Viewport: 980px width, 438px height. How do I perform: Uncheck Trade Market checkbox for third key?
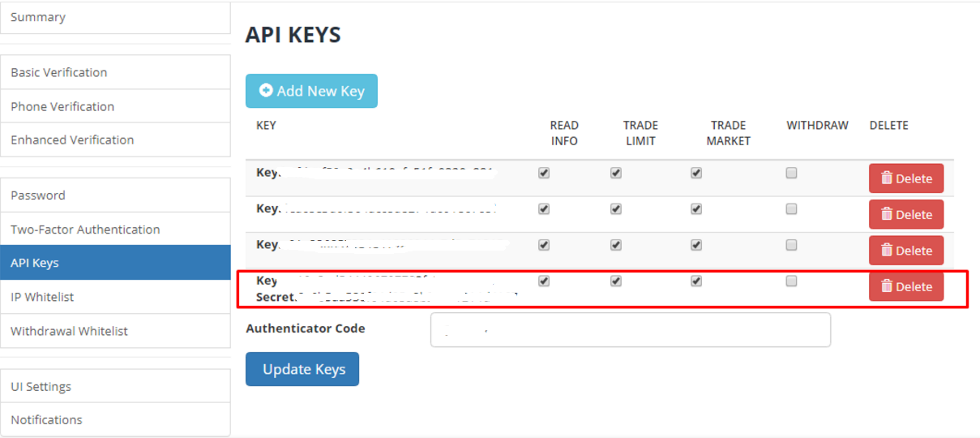click(696, 245)
